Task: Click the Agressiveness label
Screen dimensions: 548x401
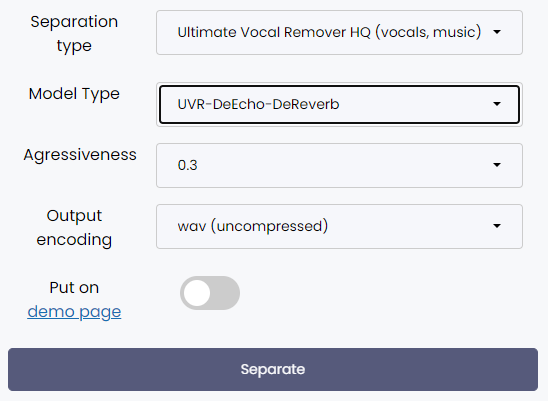Action: [80, 155]
